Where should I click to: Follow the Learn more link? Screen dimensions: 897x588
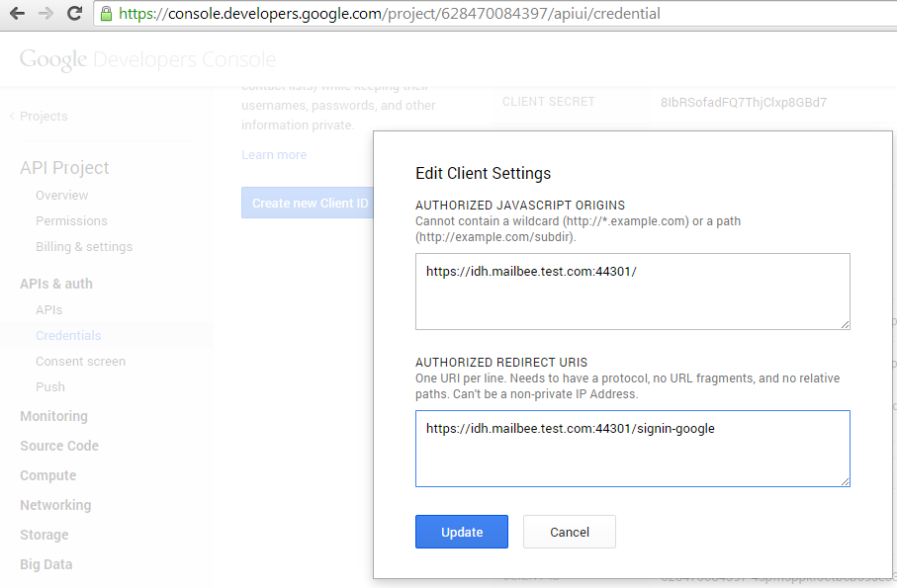pyautogui.click(x=274, y=155)
